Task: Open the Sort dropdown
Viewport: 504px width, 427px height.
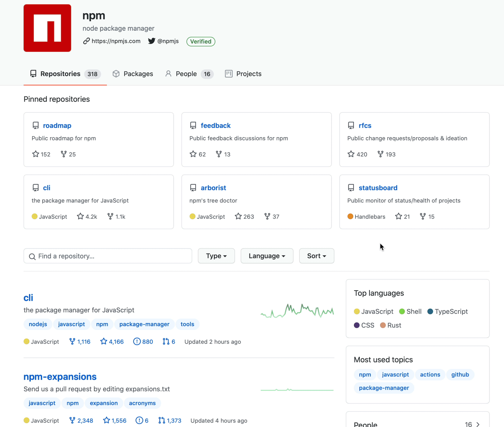Action: pos(316,256)
